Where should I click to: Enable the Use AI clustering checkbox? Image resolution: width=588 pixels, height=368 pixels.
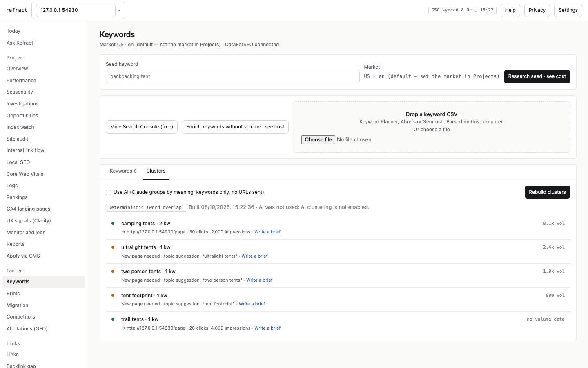click(108, 192)
